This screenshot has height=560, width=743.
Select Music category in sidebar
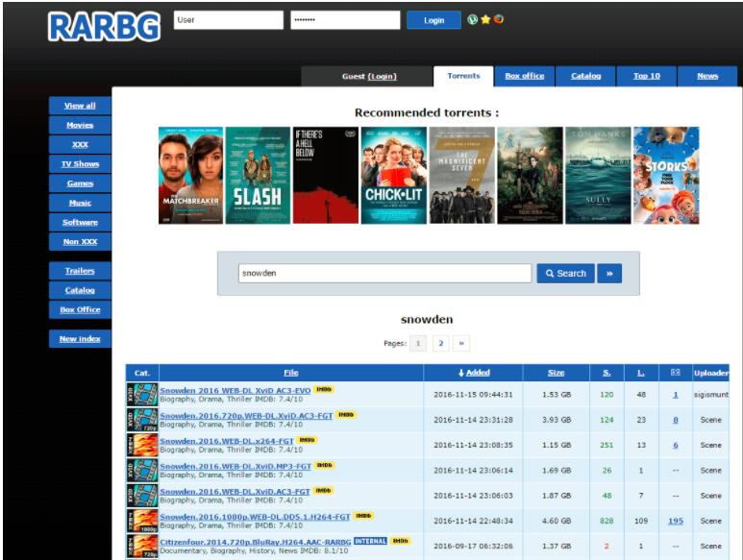point(80,203)
